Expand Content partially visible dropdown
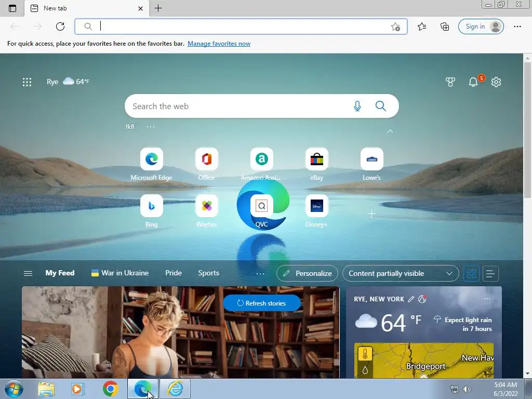 pos(401,273)
